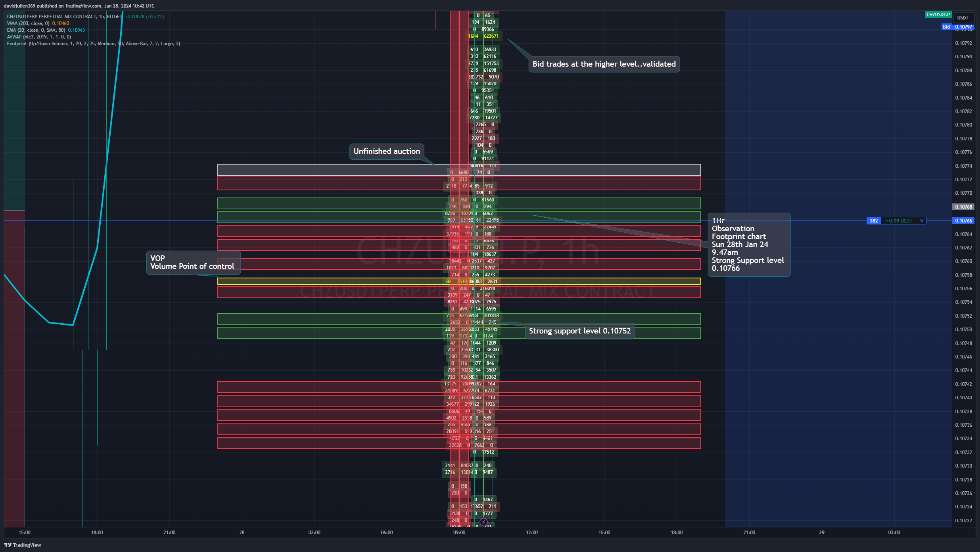
Task: Click the 29 date label on time axis
Action: pyautogui.click(x=822, y=533)
